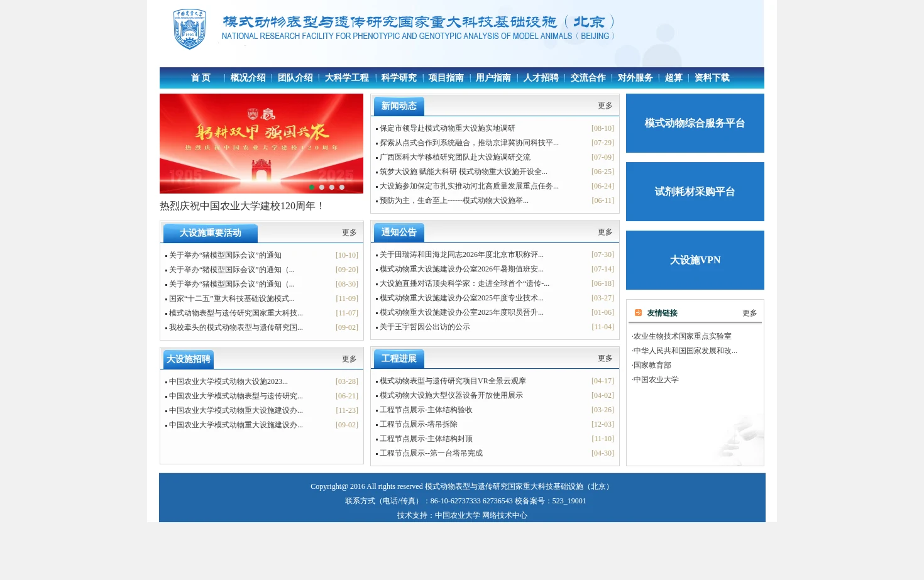The height and width of the screenshot is (580, 924).
Task: Open the 对外服务 navigation item
Action: click(635, 78)
